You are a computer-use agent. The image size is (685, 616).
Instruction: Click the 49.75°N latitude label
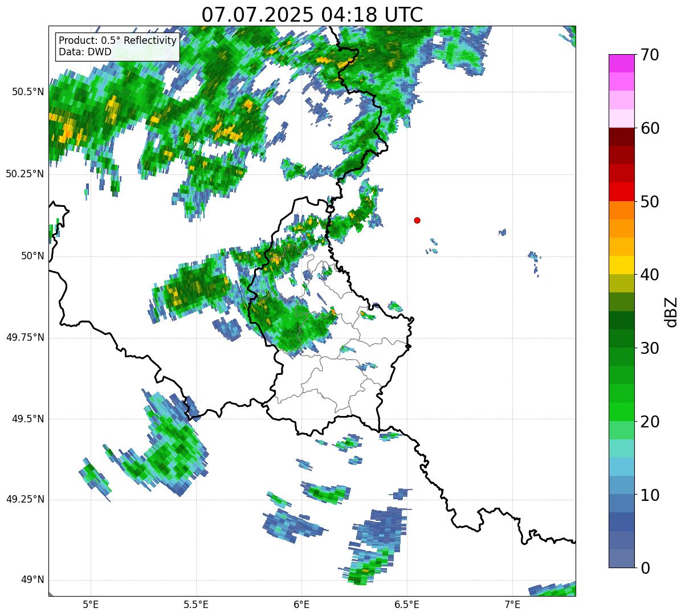(x=25, y=337)
